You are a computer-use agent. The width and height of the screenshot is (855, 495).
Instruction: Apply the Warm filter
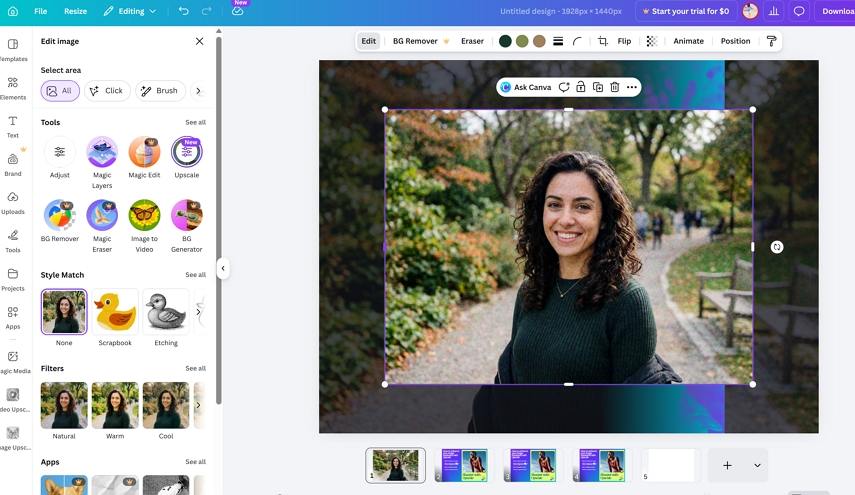point(115,405)
